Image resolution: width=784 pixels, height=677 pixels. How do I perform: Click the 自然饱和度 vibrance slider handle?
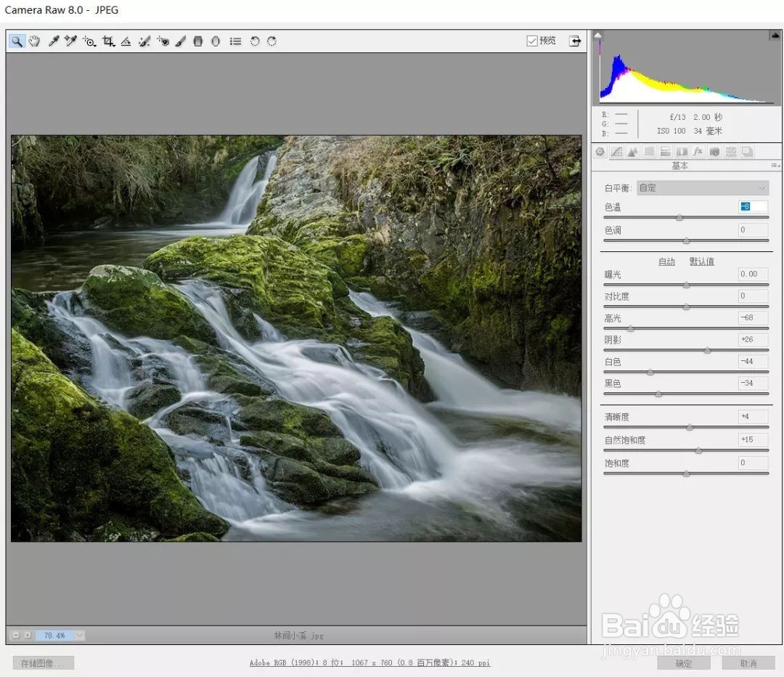point(699,451)
